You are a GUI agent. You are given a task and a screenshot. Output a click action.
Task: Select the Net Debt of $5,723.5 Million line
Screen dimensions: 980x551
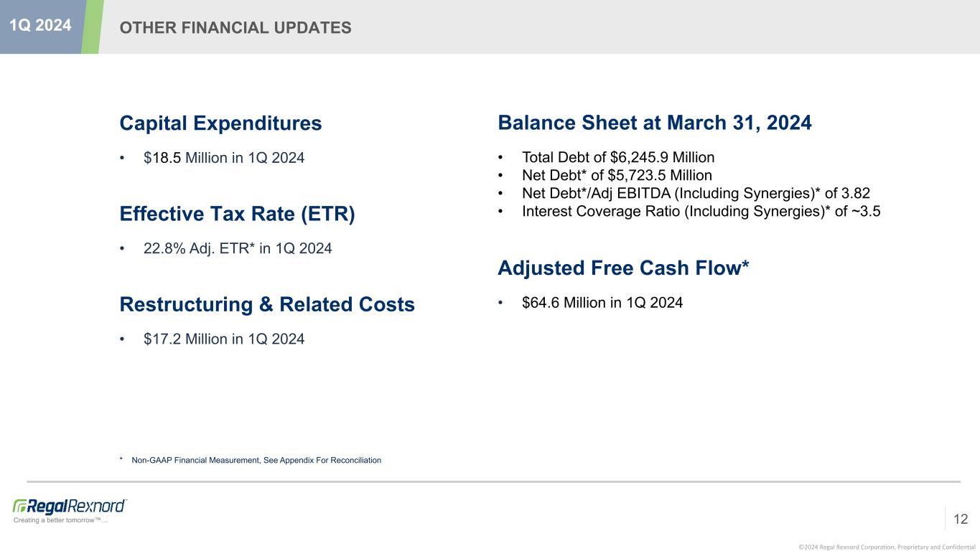tap(617, 175)
